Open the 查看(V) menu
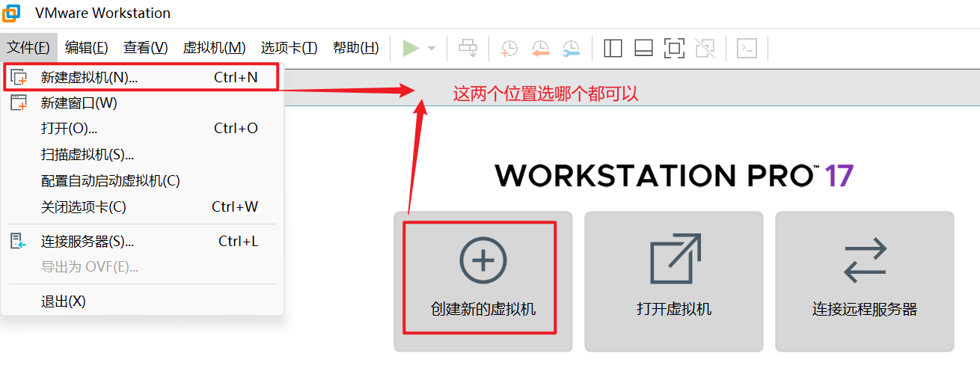Screen dimensions: 980x386 146,48
